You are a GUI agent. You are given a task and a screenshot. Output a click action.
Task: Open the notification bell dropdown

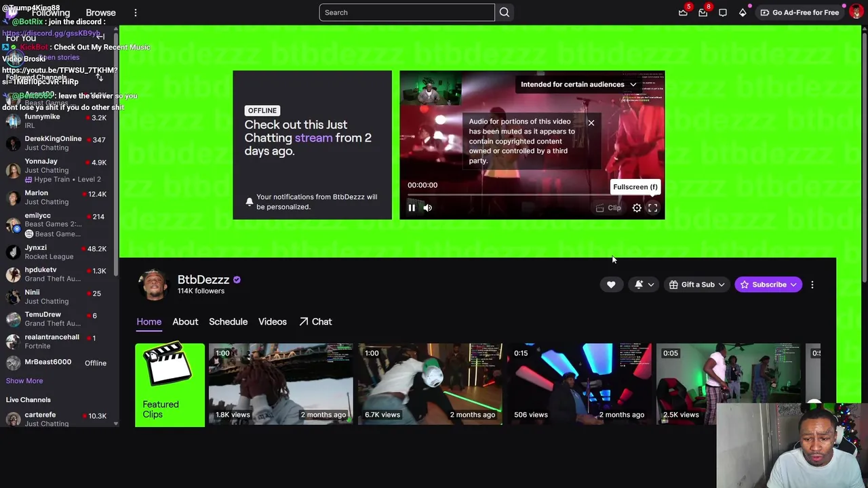644,285
